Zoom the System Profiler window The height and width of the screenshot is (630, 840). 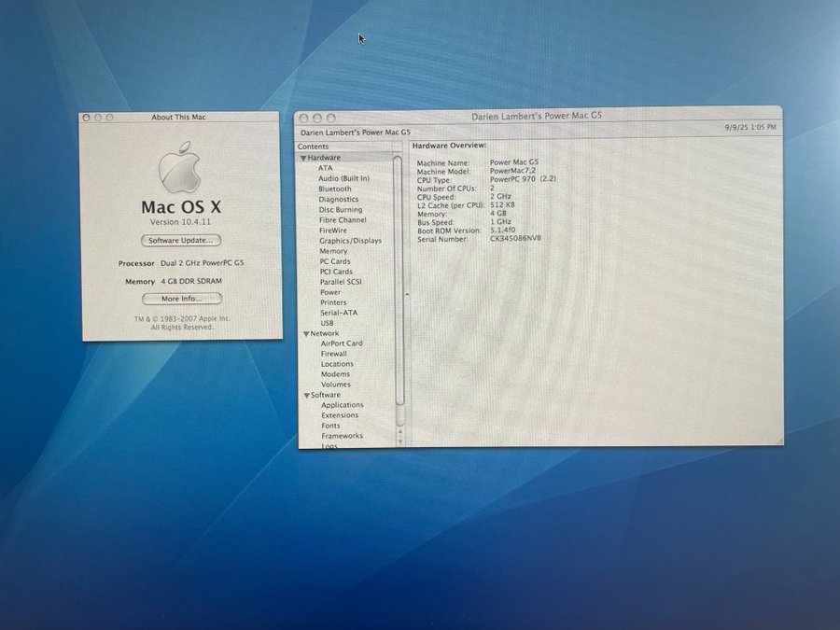coord(331,118)
